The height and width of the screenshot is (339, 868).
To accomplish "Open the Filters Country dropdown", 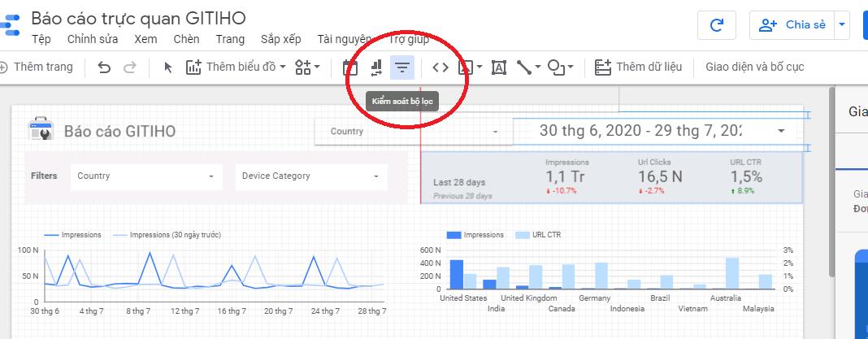I will tap(146, 176).
